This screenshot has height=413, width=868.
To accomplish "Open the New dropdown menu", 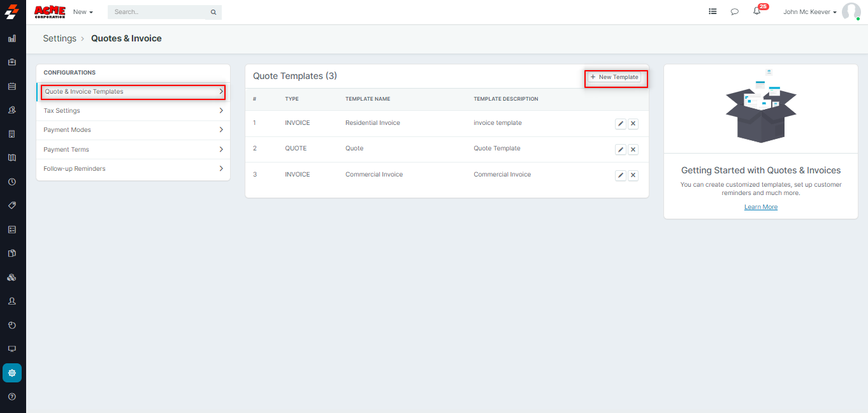I will pyautogui.click(x=83, y=12).
